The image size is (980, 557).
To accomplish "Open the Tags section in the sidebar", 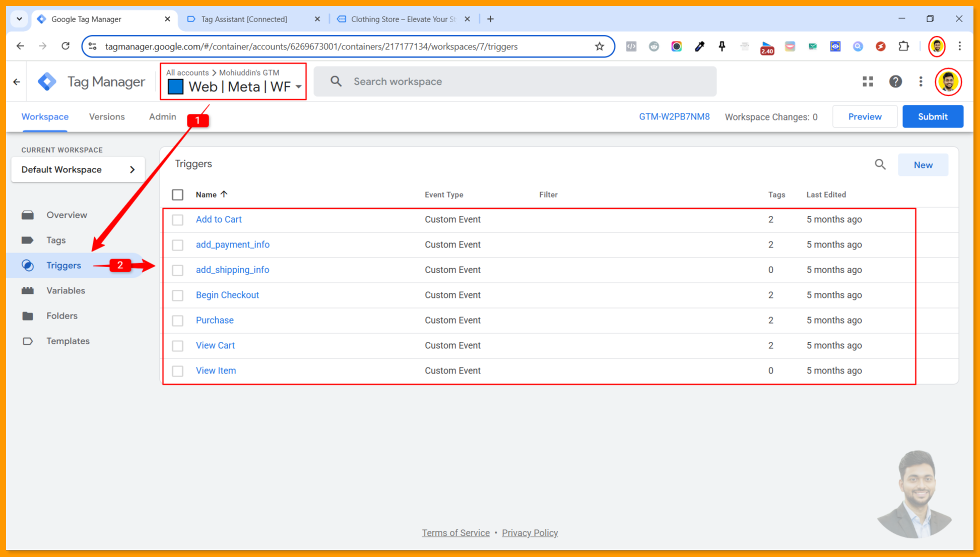I will pyautogui.click(x=56, y=240).
